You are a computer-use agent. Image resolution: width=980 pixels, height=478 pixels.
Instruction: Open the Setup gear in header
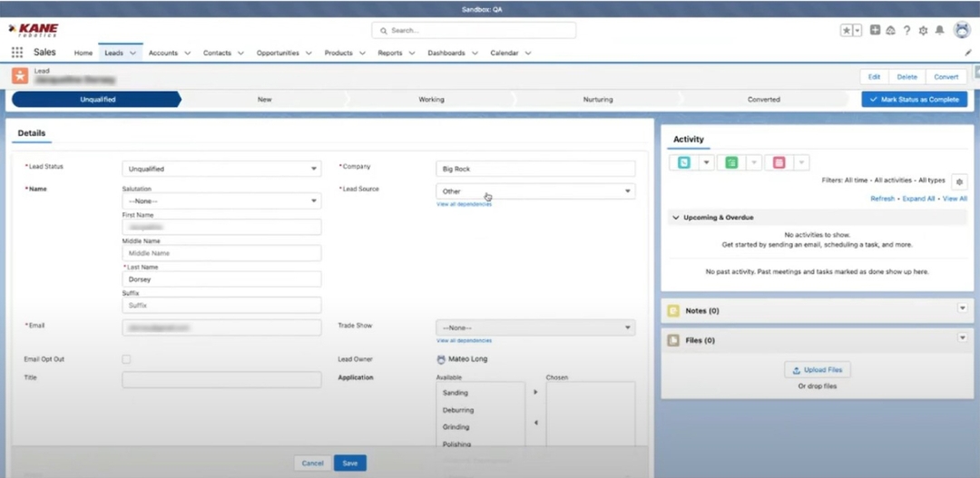923,30
